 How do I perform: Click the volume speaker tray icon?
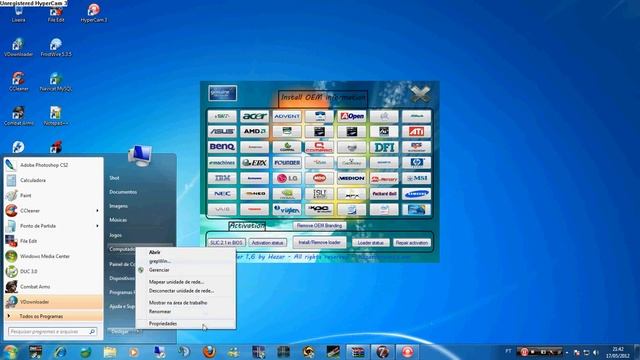[x=596, y=352]
